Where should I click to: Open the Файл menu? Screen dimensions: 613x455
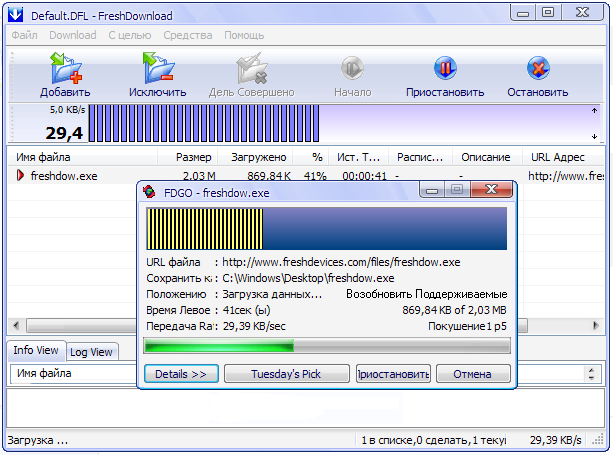[24, 35]
